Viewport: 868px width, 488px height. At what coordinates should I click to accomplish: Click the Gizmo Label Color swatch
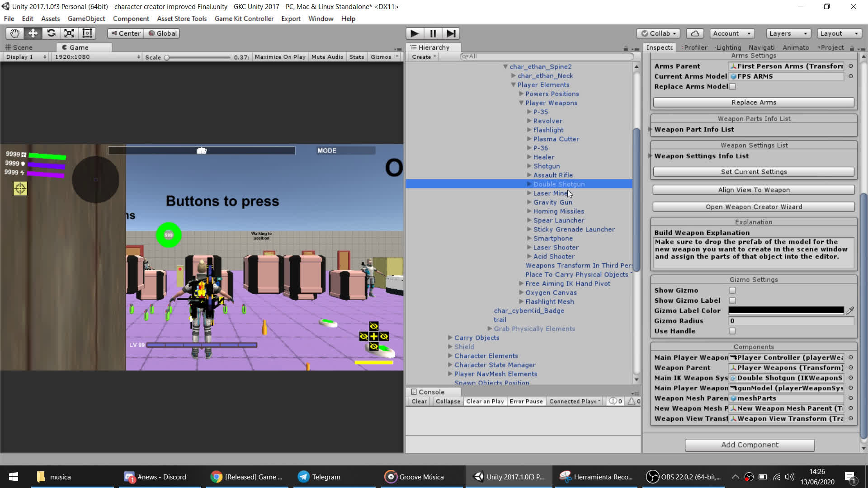(786, 310)
